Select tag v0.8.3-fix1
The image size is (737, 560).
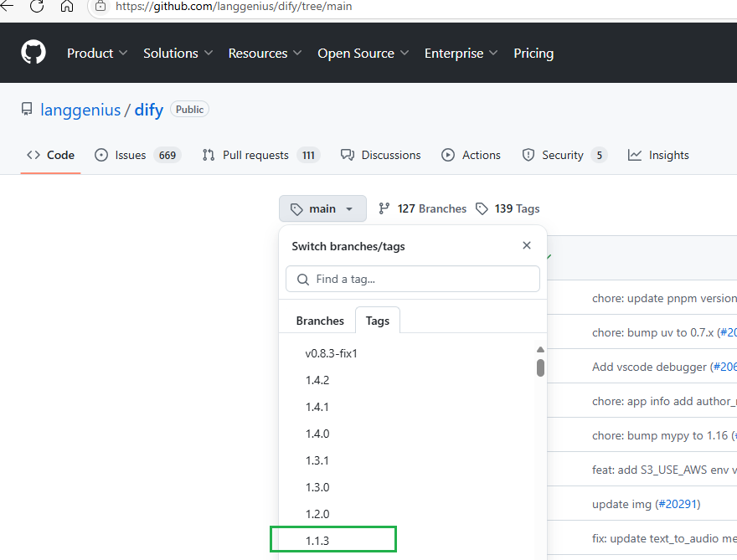click(x=332, y=353)
